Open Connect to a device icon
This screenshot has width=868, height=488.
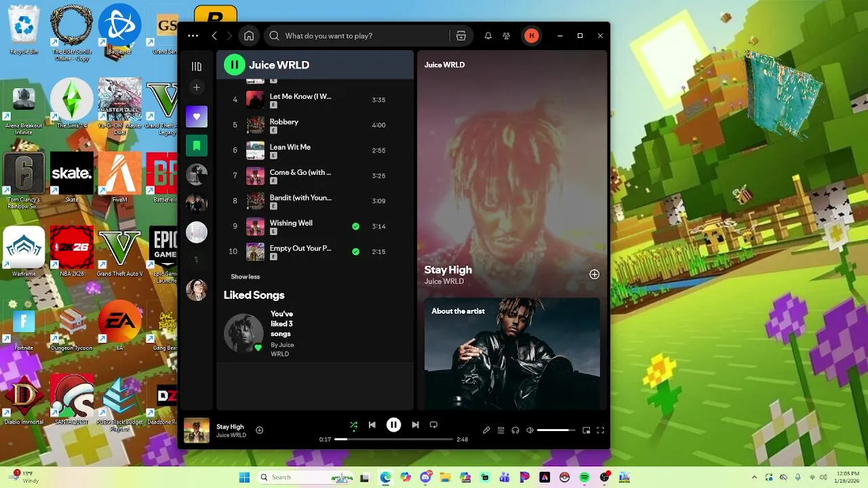pos(515,430)
